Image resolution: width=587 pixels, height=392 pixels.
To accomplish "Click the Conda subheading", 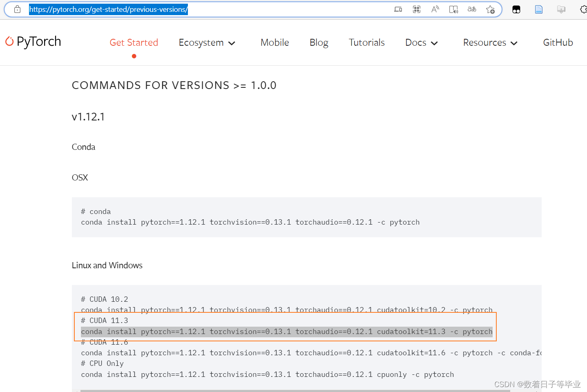I will (x=83, y=147).
